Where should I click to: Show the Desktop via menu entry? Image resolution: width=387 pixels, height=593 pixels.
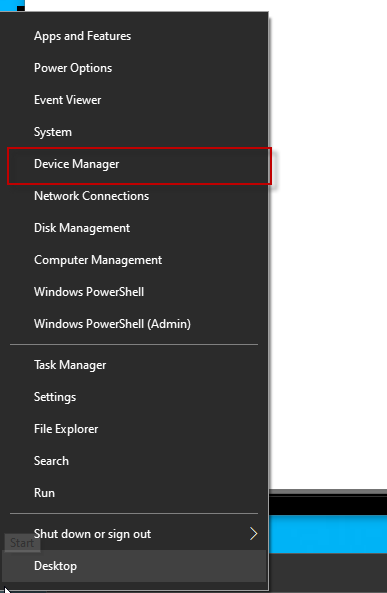tap(134, 566)
